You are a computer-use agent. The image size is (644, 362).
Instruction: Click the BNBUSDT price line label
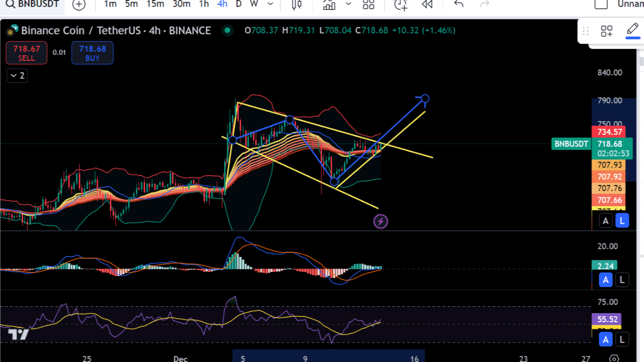click(x=571, y=144)
